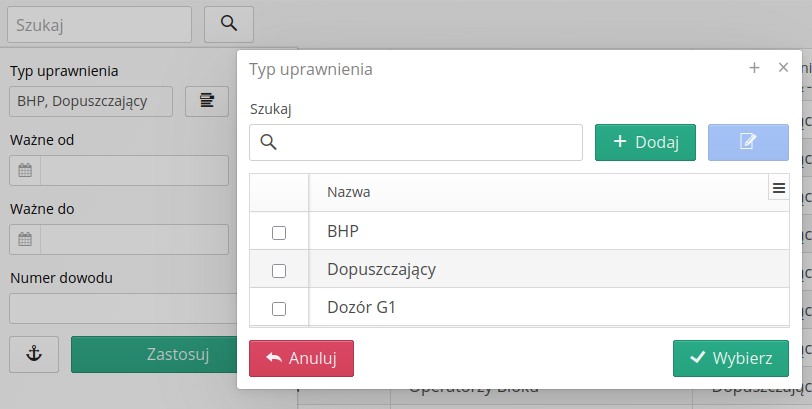The height and width of the screenshot is (409, 812).
Task: Focus the dialog Szukaj search field
Action: tap(416, 142)
